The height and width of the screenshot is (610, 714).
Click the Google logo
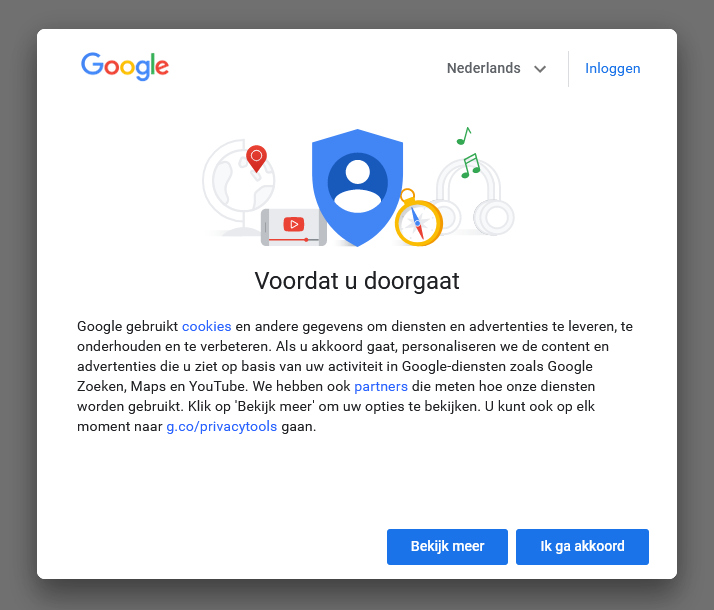125,66
